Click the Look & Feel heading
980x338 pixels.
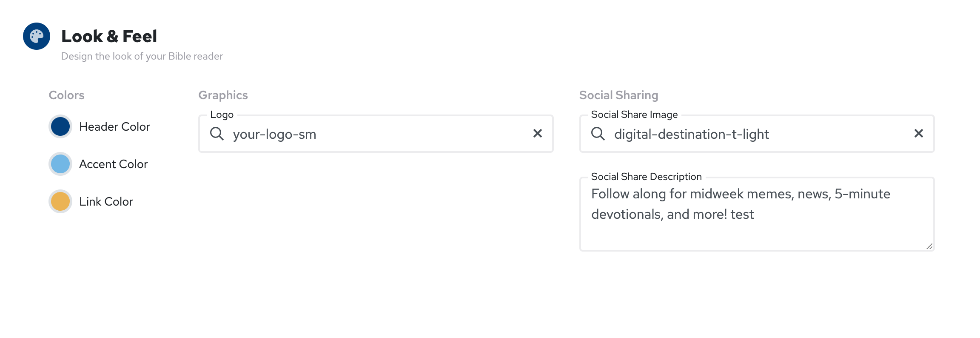click(109, 36)
